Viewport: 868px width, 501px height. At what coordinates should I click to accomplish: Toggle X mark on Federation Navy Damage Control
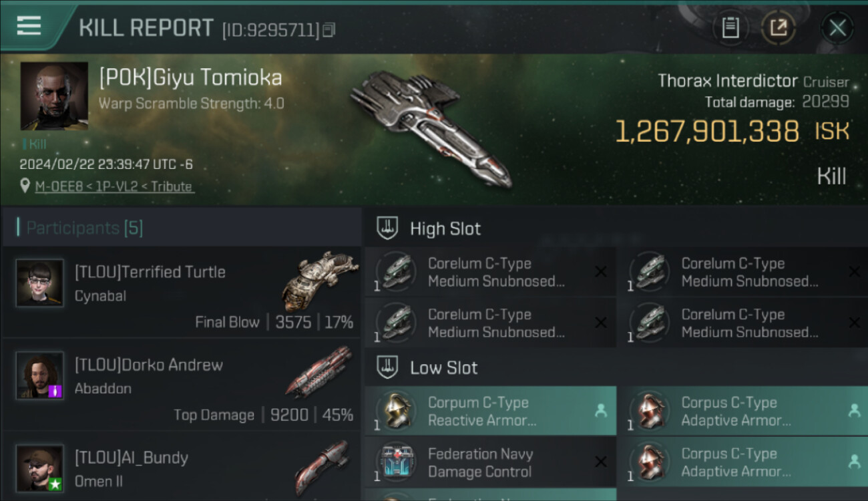[600, 462]
